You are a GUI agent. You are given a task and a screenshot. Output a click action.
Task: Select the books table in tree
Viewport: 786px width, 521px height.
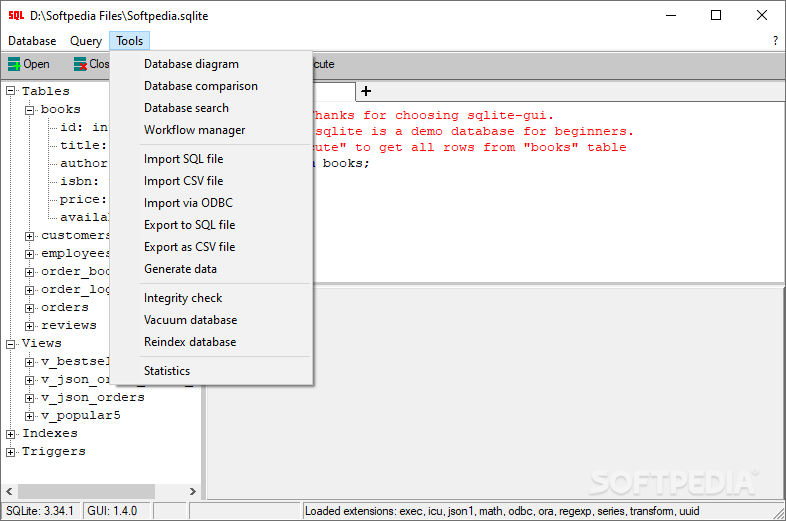pyautogui.click(x=61, y=109)
